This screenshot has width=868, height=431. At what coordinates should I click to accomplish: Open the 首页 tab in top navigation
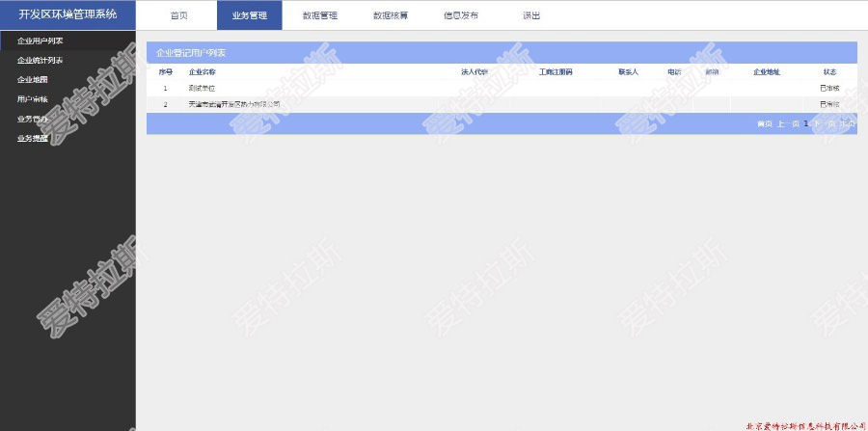tap(178, 15)
